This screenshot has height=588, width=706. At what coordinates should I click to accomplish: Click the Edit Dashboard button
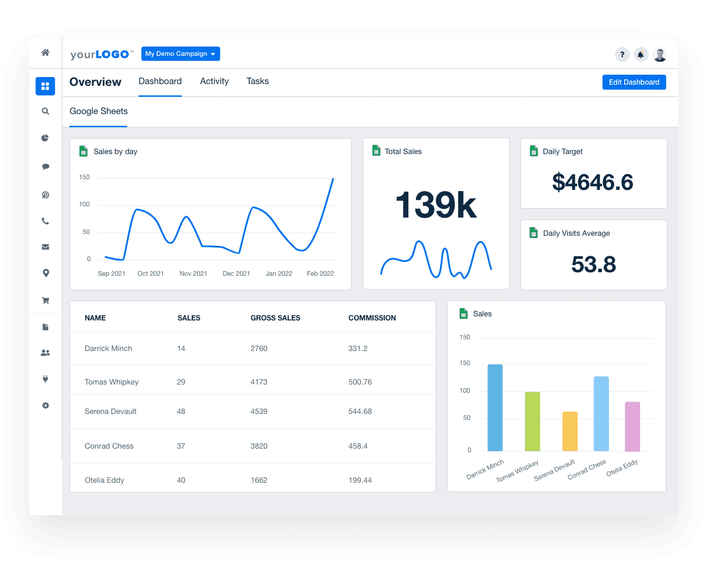634,82
